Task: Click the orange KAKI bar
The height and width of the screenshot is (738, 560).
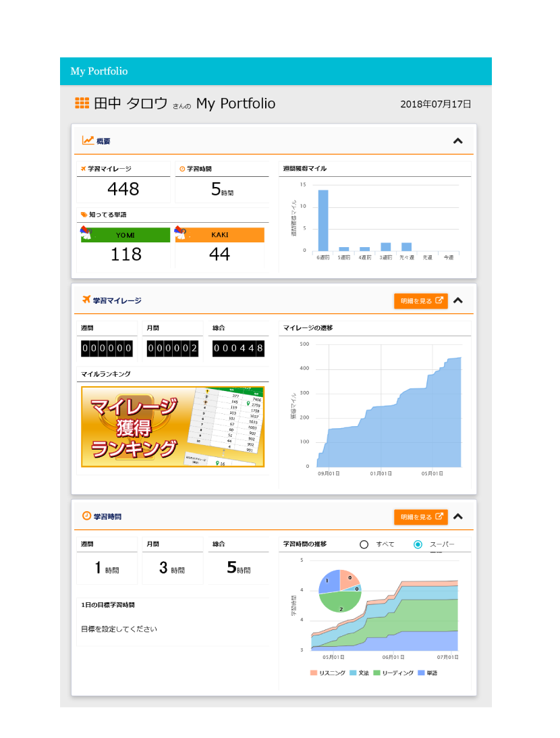Action: coord(219,235)
